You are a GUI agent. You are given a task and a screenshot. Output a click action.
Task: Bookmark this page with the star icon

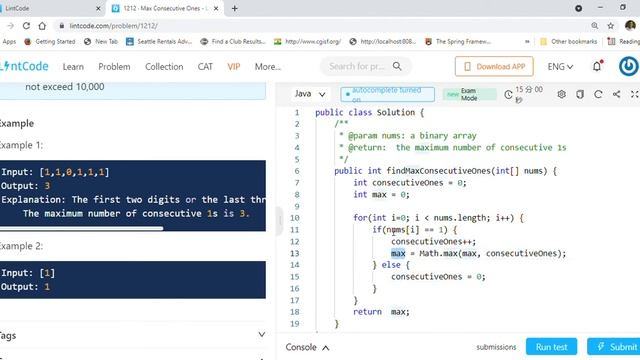611,26
